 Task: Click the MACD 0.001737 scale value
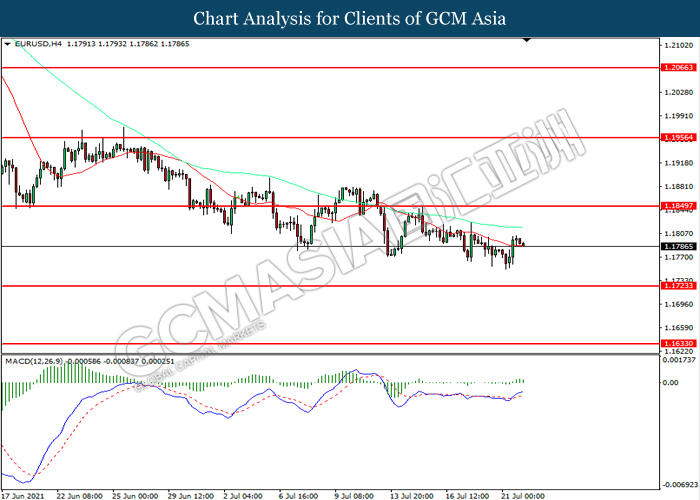pos(679,359)
